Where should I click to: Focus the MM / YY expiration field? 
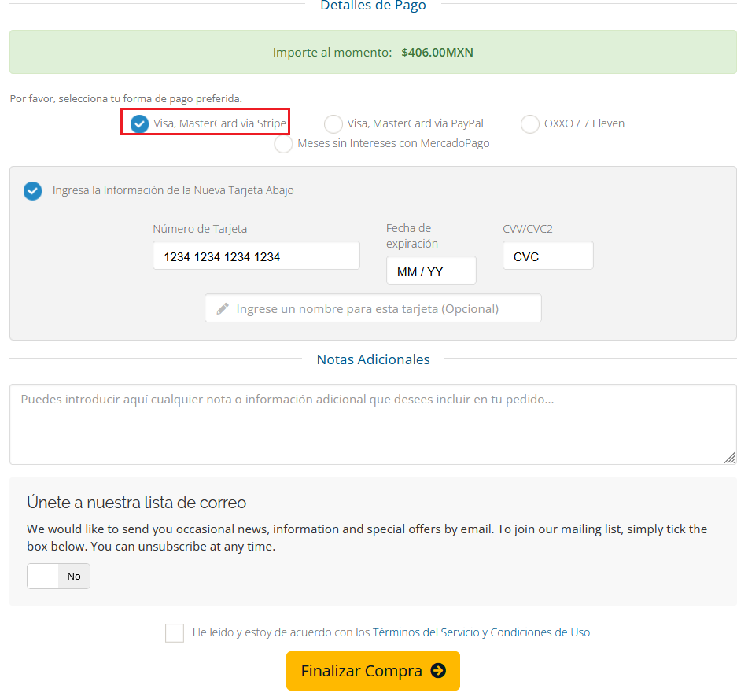[431, 271]
